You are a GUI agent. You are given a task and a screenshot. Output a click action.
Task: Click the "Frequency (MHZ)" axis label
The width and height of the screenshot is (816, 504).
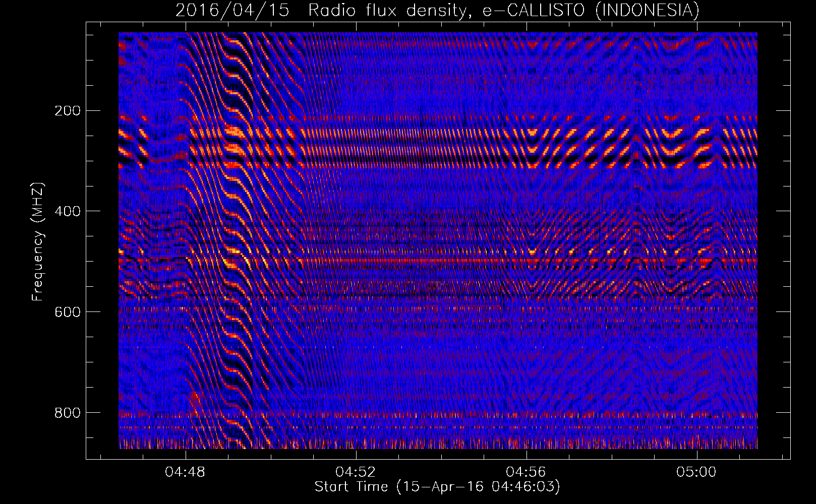(38, 241)
